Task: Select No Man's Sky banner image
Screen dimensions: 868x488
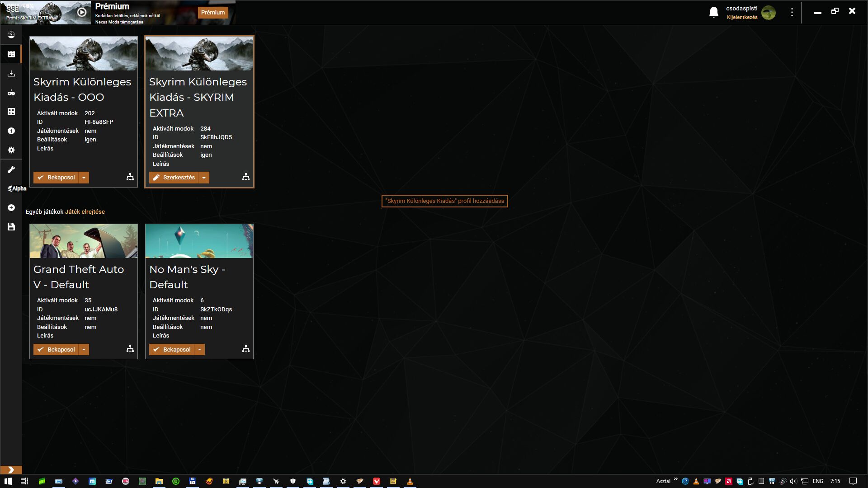Action: [199, 241]
